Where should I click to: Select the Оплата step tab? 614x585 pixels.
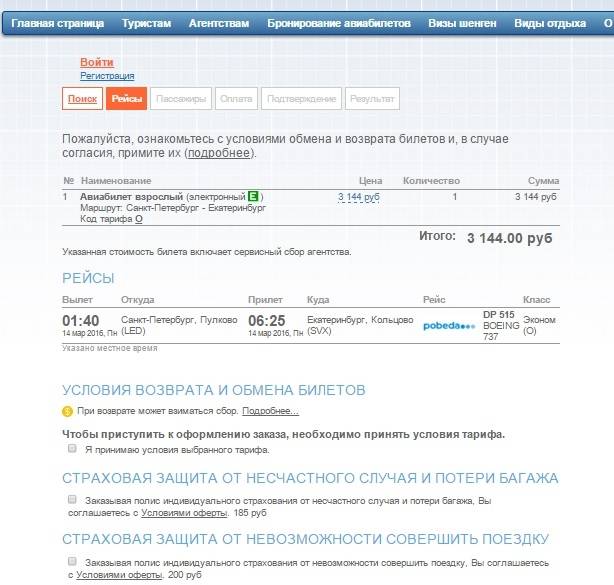(236, 99)
